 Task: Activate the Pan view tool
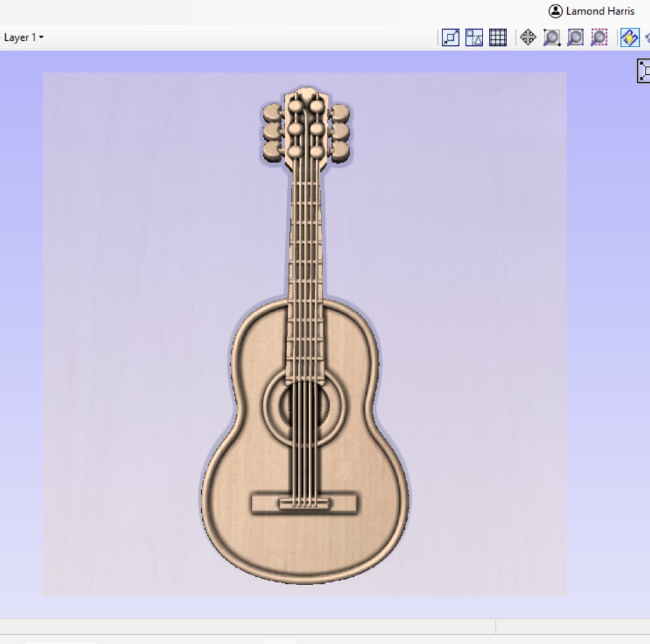pyautogui.click(x=527, y=38)
